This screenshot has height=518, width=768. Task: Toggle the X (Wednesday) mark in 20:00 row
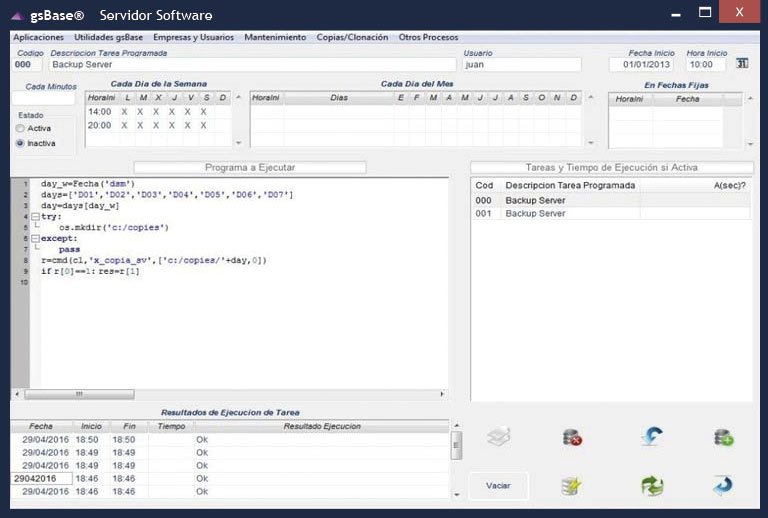pos(156,125)
